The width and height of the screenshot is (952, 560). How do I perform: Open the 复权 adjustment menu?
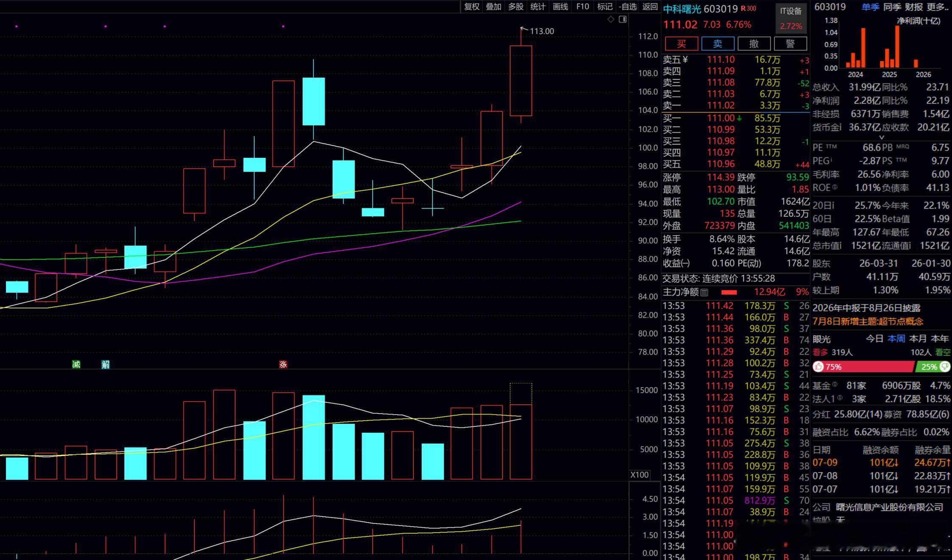pyautogui.click(x=472, y=6)
